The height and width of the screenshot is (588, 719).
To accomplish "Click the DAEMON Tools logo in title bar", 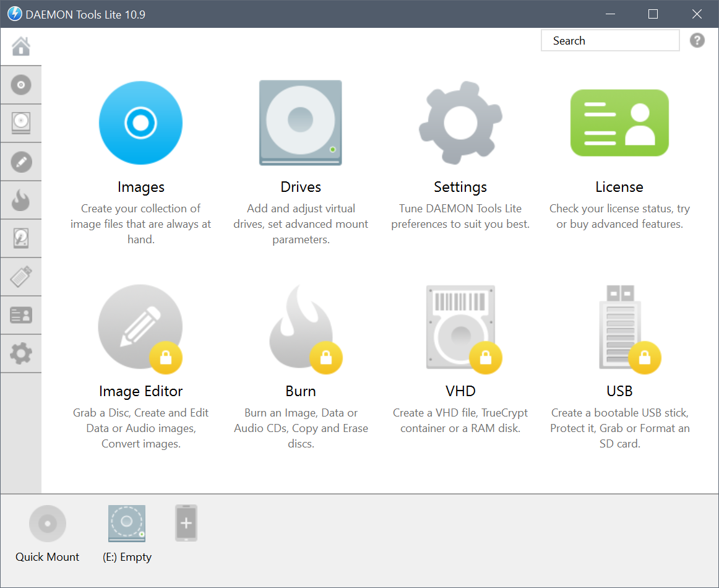I will tap(15, 14).
